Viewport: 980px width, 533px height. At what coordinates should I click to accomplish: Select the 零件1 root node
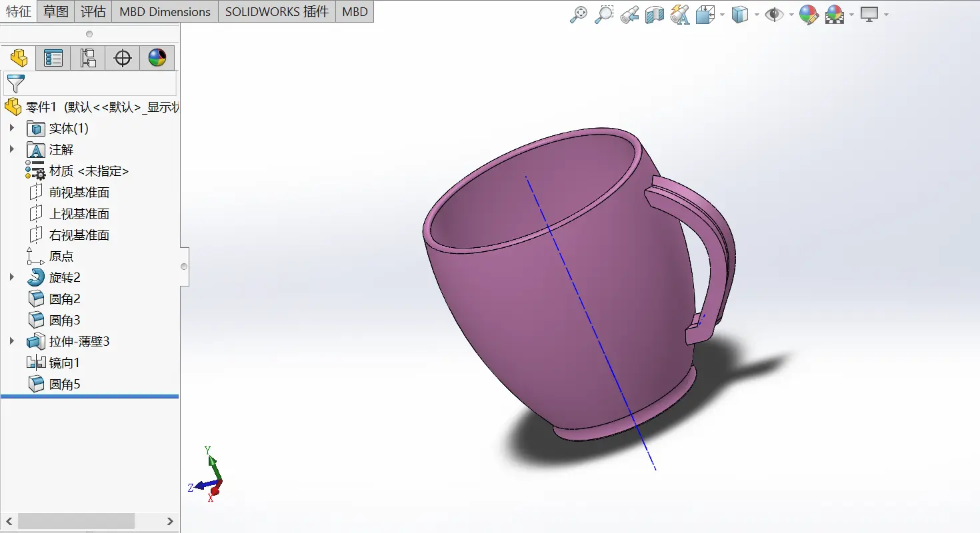point(91,107)
